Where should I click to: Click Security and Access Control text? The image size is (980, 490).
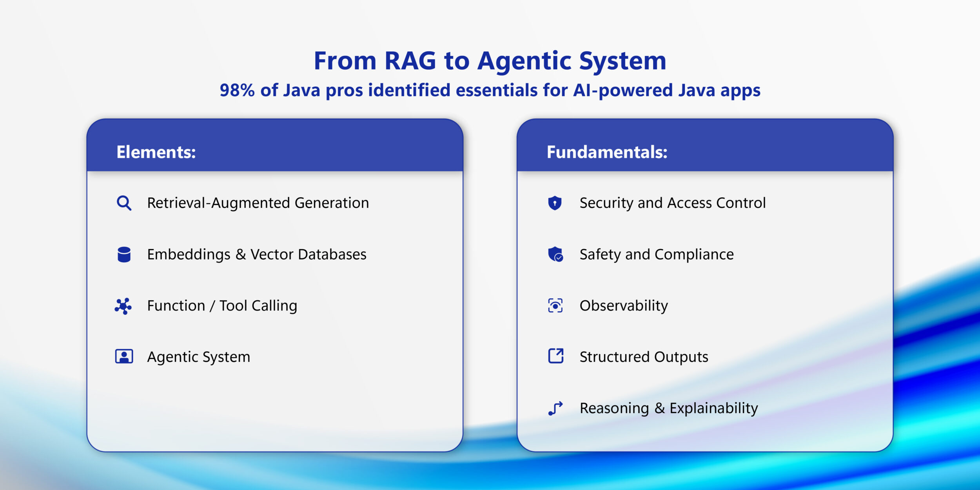click(x=672, y=203)
